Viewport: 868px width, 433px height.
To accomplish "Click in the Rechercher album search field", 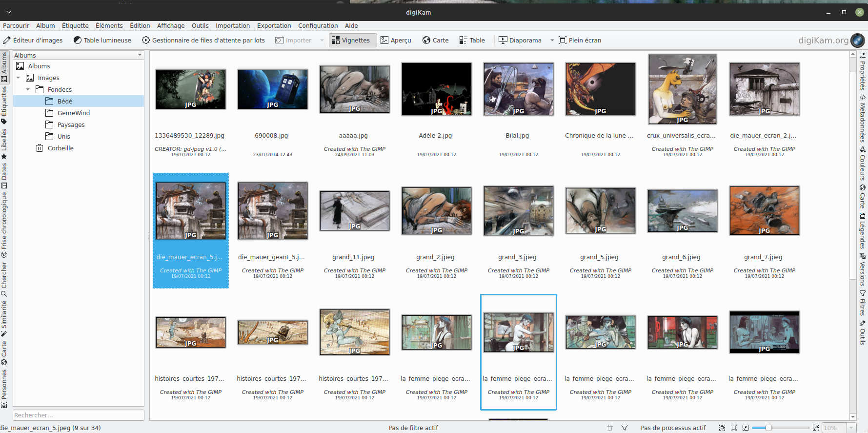I will pyautogui.click(x=78, y=415).
